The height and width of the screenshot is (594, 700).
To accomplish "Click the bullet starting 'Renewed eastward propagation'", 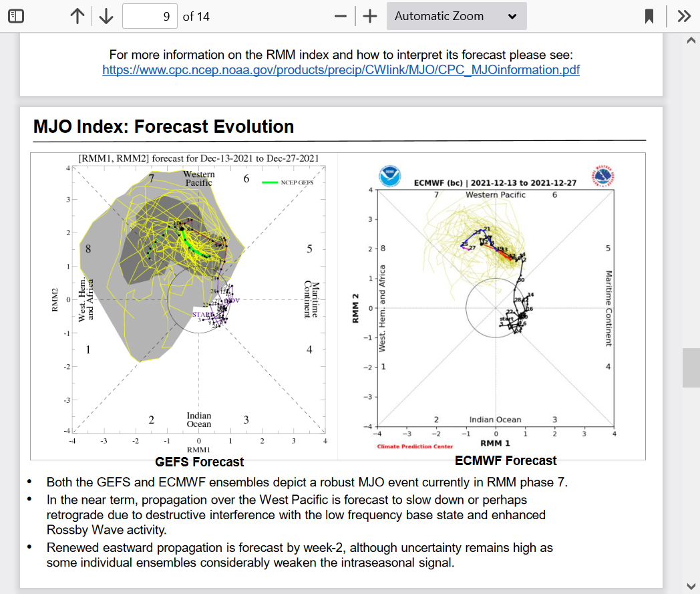I will click(299, 555).
